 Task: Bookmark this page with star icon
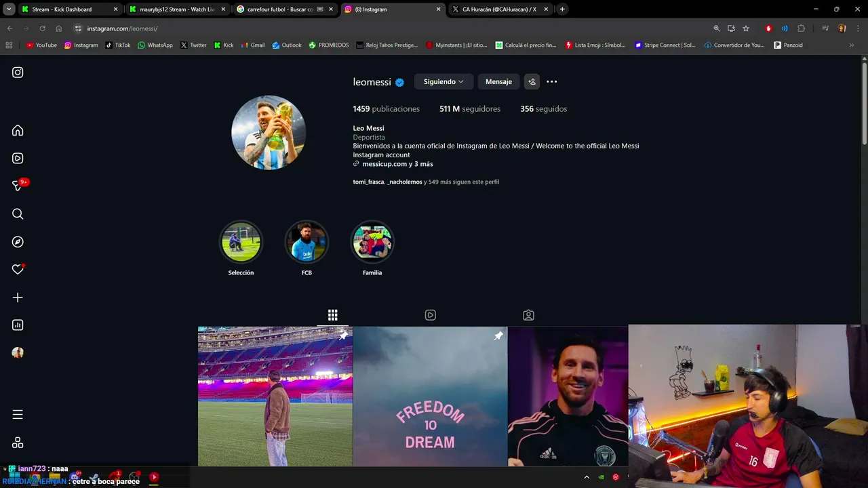pyautogui.click(x=746, y=28)
